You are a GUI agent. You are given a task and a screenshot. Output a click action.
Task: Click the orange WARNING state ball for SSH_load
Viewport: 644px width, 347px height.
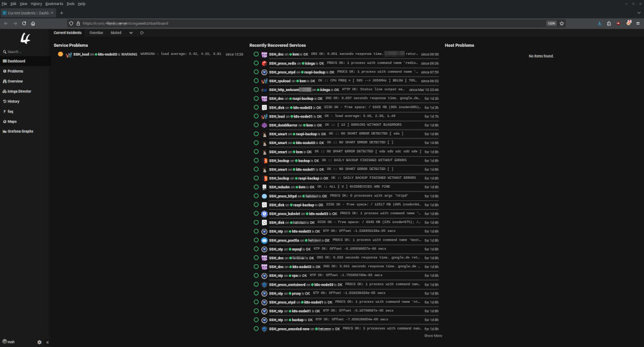[61, 54]
